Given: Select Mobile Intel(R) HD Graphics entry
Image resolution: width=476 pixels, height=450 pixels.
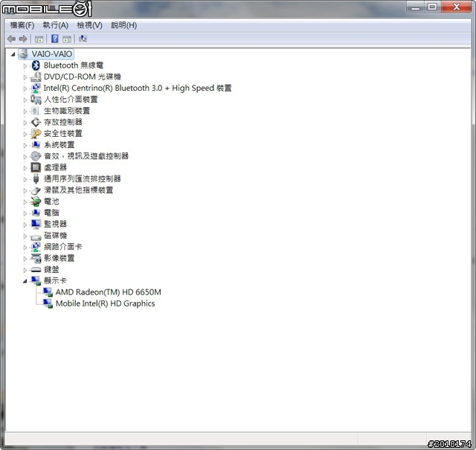Looking at the screenshot, I should [106, 303].
